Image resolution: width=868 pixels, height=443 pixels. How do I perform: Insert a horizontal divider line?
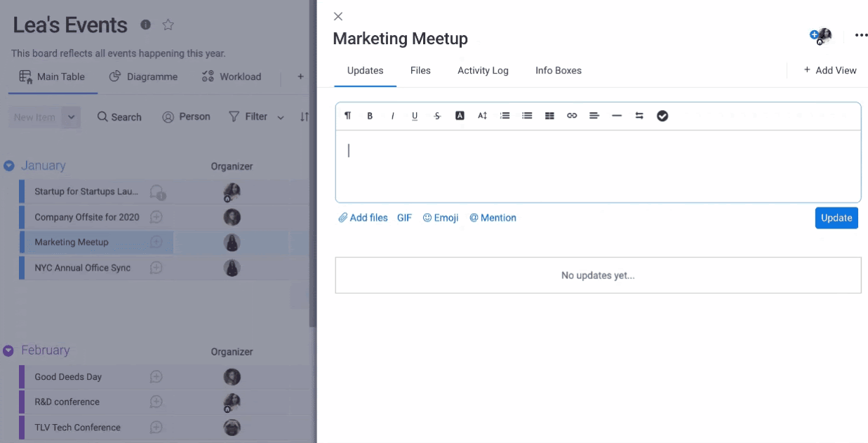point(617,116)
